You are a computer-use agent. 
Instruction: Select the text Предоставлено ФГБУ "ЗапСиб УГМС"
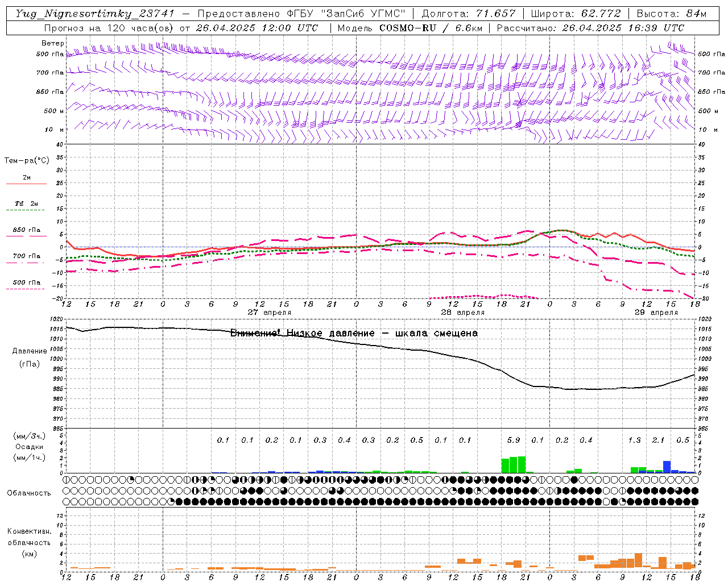point(301,14)
